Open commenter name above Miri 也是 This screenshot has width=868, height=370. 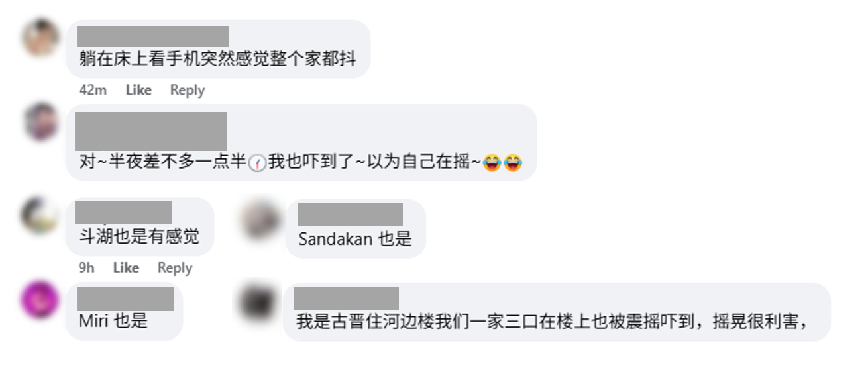(x=125, y=299)
